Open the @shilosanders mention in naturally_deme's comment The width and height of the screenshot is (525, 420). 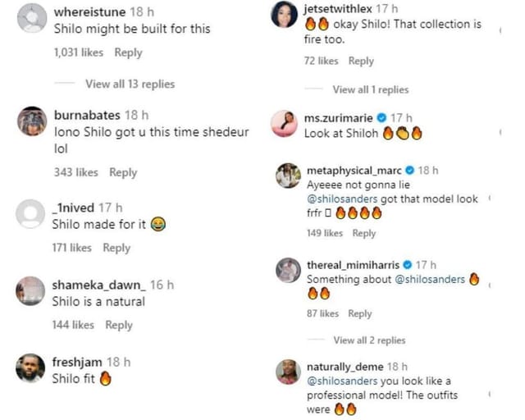[x=343, y=381]
